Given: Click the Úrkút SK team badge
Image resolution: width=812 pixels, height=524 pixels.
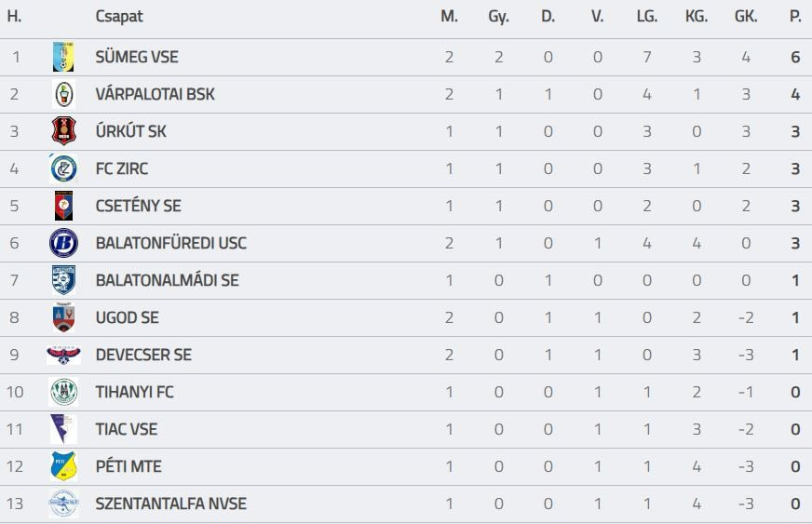Looking at the screenshot, I should tap(63, 131).
